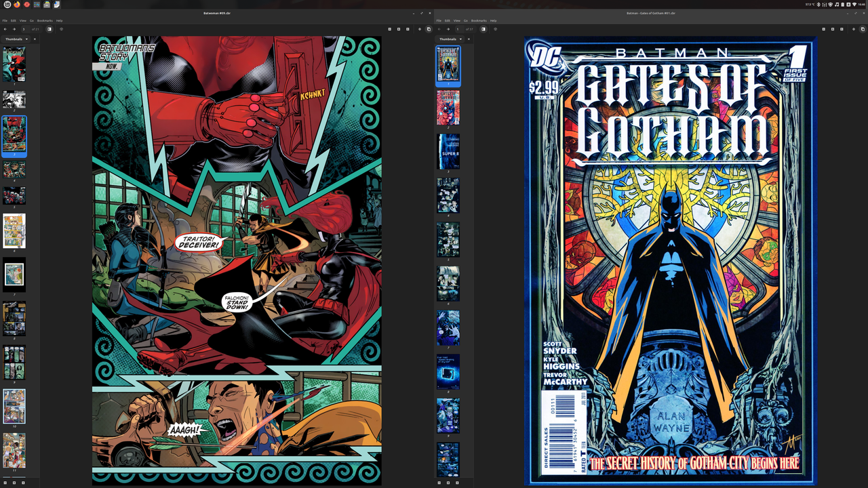Click first bottom icon of Batwoman side pane
Viewport: 868px width, 488px height.
5,483
